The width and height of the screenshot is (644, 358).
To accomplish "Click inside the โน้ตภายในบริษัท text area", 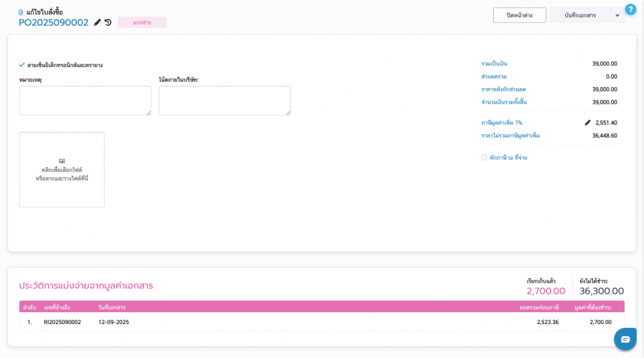I will pos(225,100).
